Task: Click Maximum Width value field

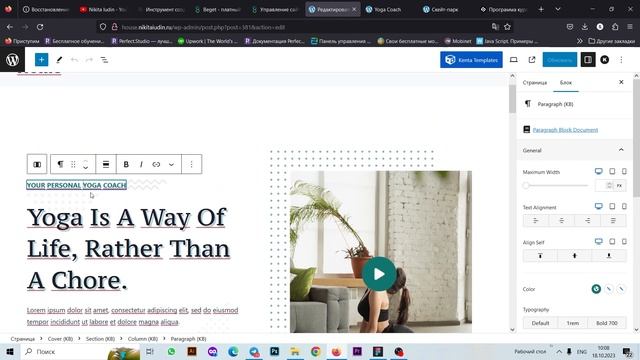Action: 604,185
